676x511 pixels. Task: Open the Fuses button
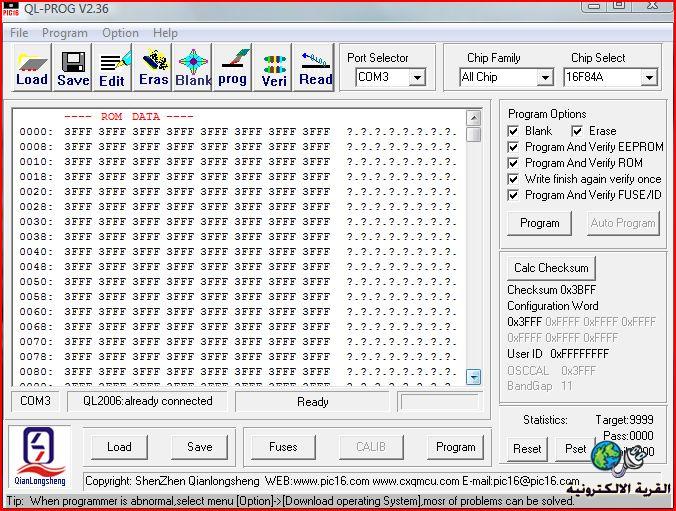(x=283, y=447)
